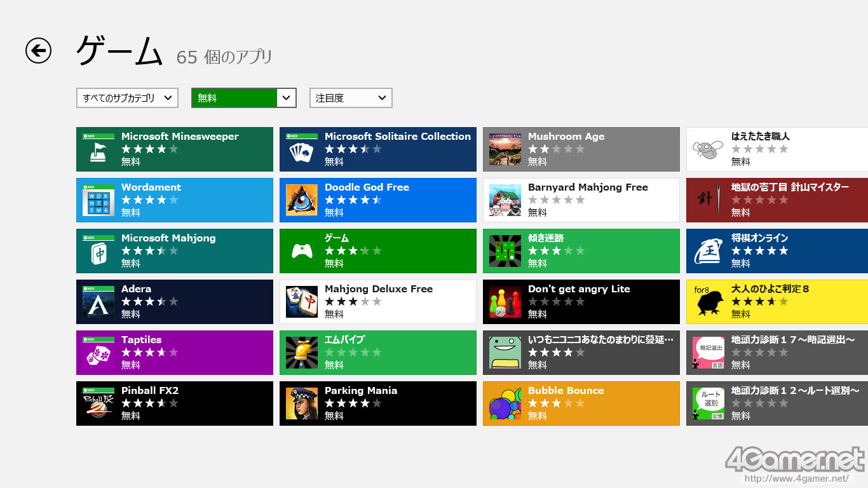Click the Don't get angry Lite title text
Viewport: 868px width, 488px height.
point(579,289)
